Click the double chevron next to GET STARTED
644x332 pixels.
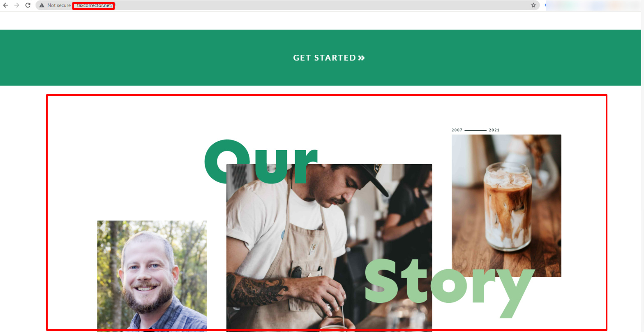pyautogui.click(x=361, y=58)
